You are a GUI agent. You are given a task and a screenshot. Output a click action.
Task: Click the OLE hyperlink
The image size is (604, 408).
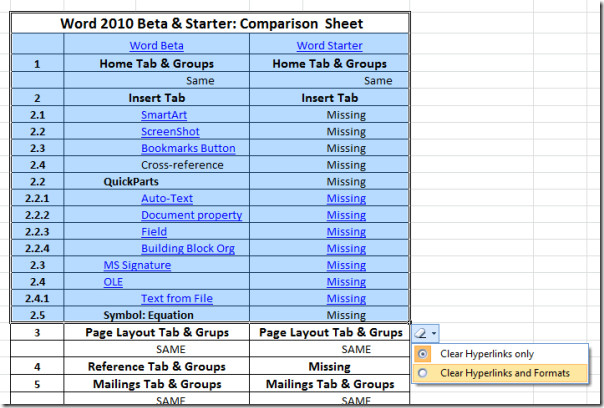[113, 282]
